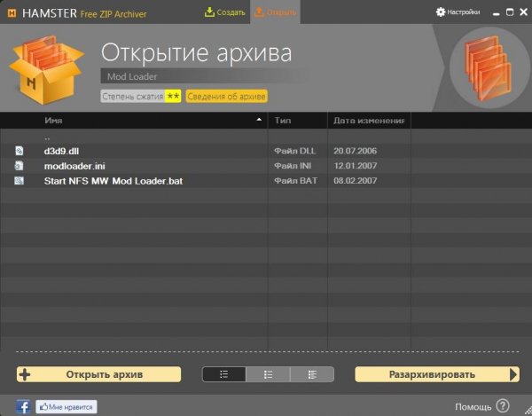Viewport: 532px width, 416px height.
Task: Click date 20.07.2006
Action: (355, 151)
